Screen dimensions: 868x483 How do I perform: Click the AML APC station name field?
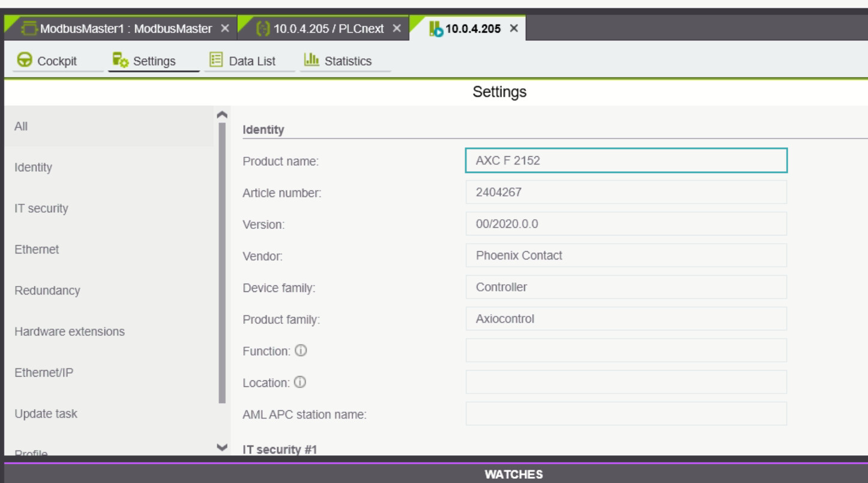tap(625, 414)
